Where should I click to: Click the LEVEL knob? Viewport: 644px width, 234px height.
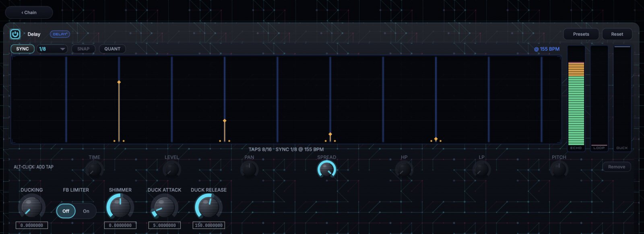click(171, 170)
